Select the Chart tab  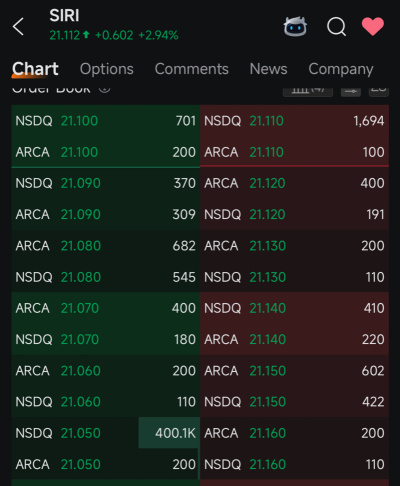[35, 69]
